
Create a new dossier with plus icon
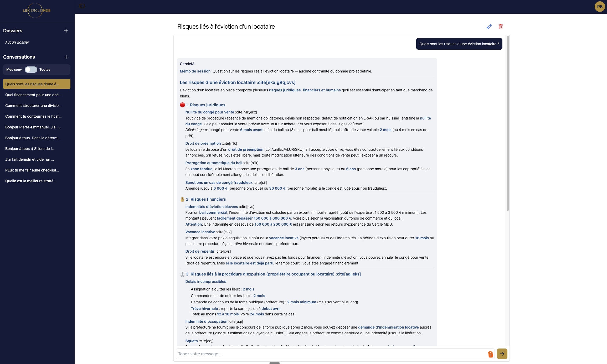pyautogui.click(x=66, y=30)
